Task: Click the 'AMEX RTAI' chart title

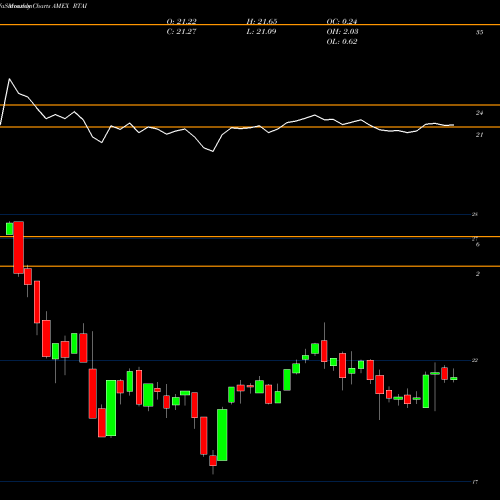Action: click(69, 6)
